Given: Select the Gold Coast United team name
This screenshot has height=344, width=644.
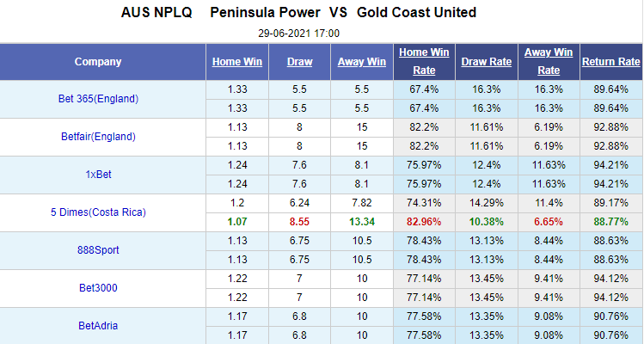Looking at the screenshot, I should tap(416, 13).
